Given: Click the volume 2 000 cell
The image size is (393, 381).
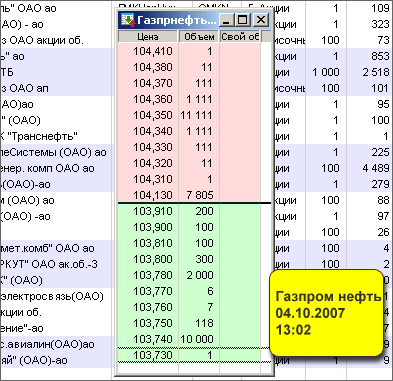Looking at the screenshot, I should click(199, 275).
